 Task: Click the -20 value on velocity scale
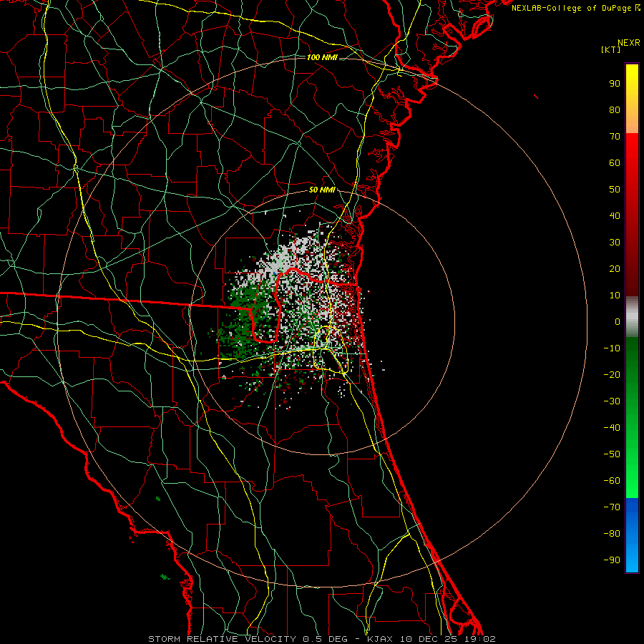pyautogui.click(x=612, y=375)
